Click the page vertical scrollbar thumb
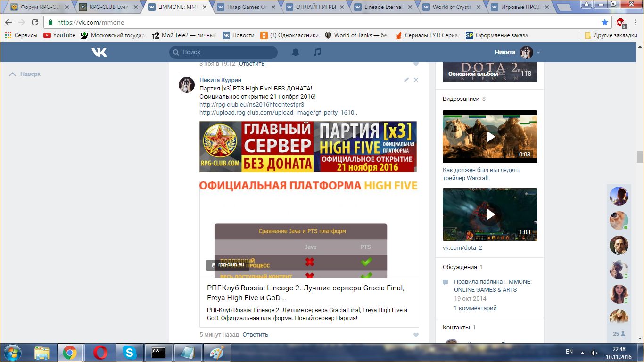Screen dimensions: 644x362 coord(640,157)
